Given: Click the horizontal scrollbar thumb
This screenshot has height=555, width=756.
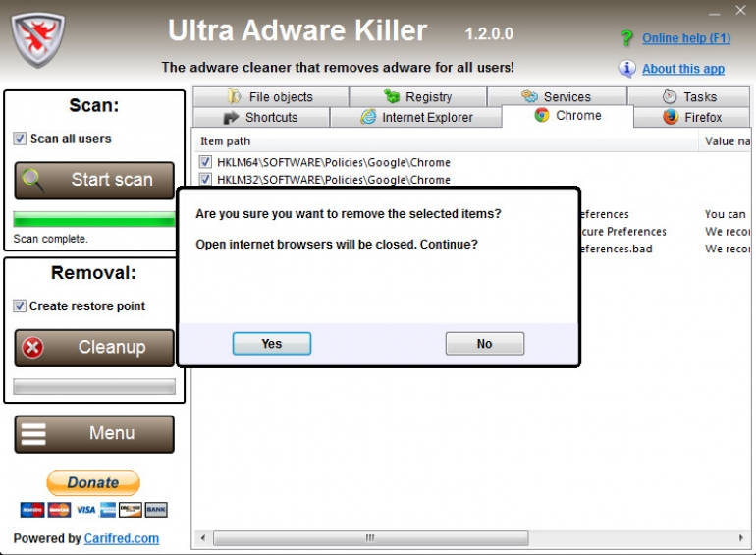Looking at the screenshot, I should tap(370, 537).
